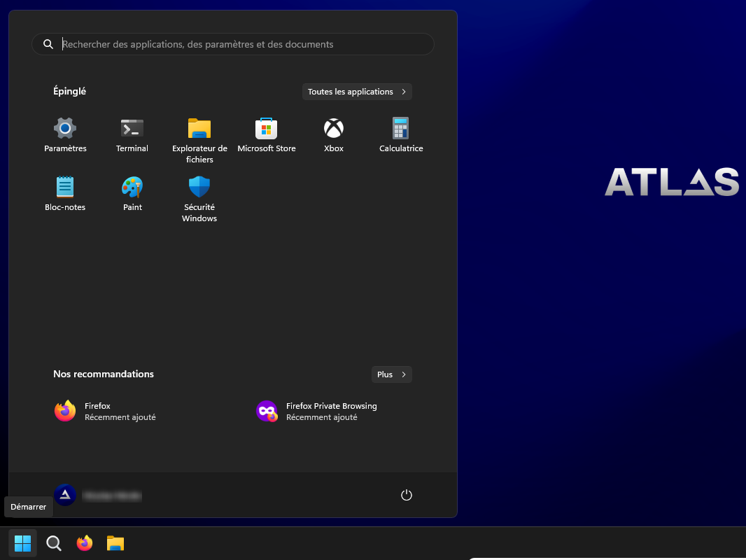Open the user account avatar
Viewport: 746px width, 560px height.
(x=65, y=496)
